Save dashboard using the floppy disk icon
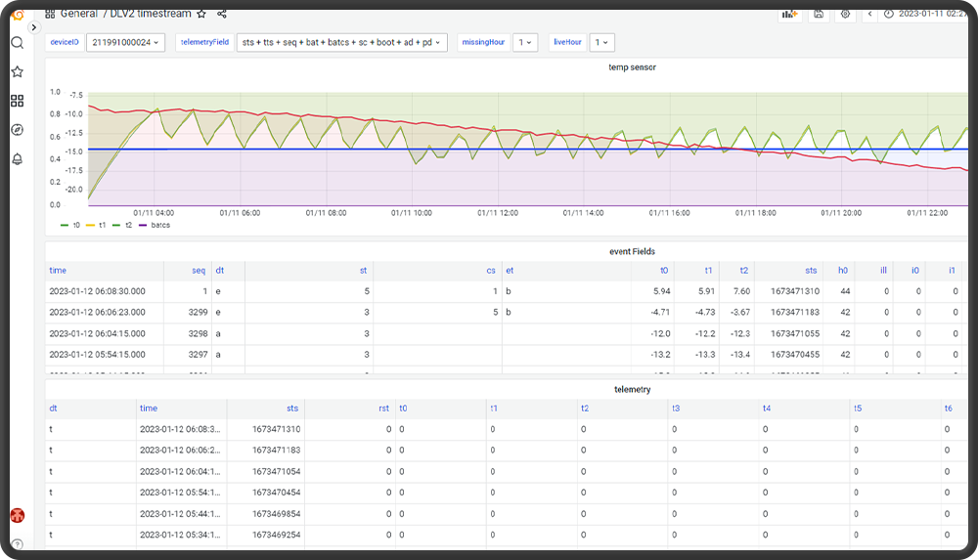Image resolution: width=978 pixels, height=560 pixels. tap(819, 14)
